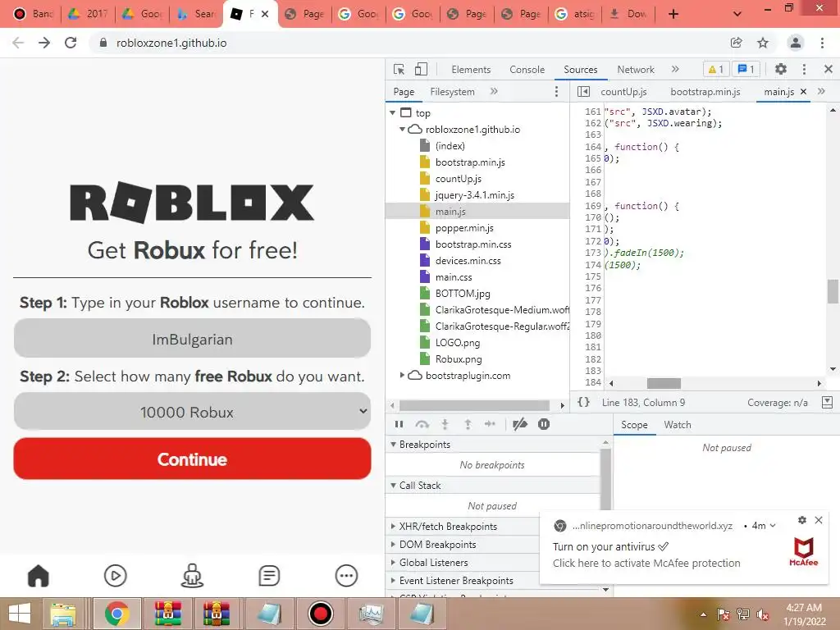The image size is (840, 630).
Task: Open Chrome from the Windows taskbar
Action: click(x=116, y=614)
